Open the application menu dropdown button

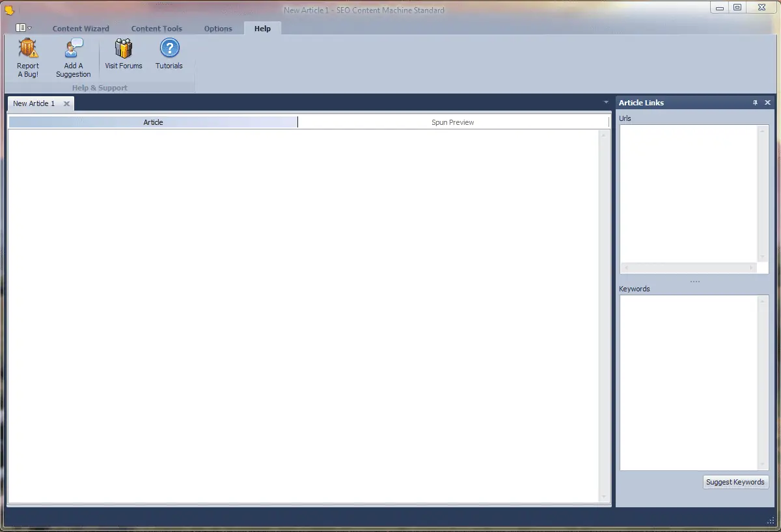click(x=23, y=28)
